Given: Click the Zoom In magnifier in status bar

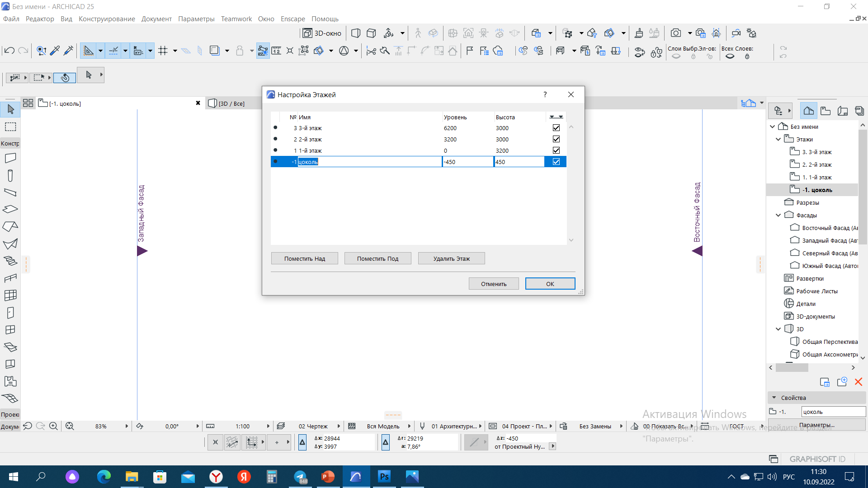Looking at the screenshot, I should (53, 426).
